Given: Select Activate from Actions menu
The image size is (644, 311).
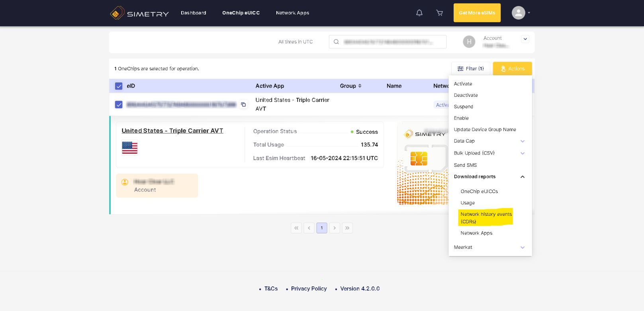Looking at the screenshot, I should pyautogui.click(x=463, y=84).
